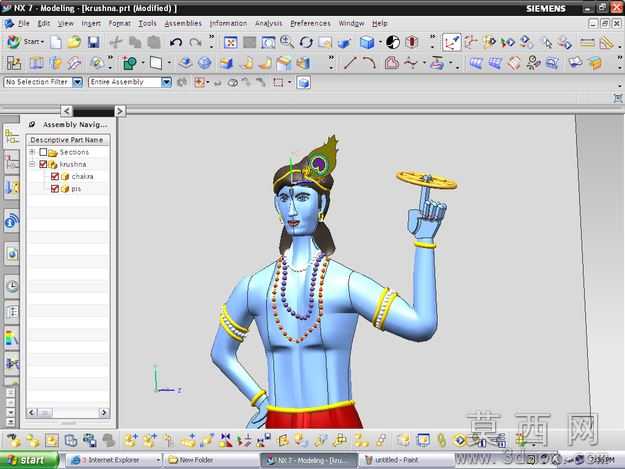Open the Assembly Navigator tab in resource bar
This screenshot has height=469, width=625.
12,137
